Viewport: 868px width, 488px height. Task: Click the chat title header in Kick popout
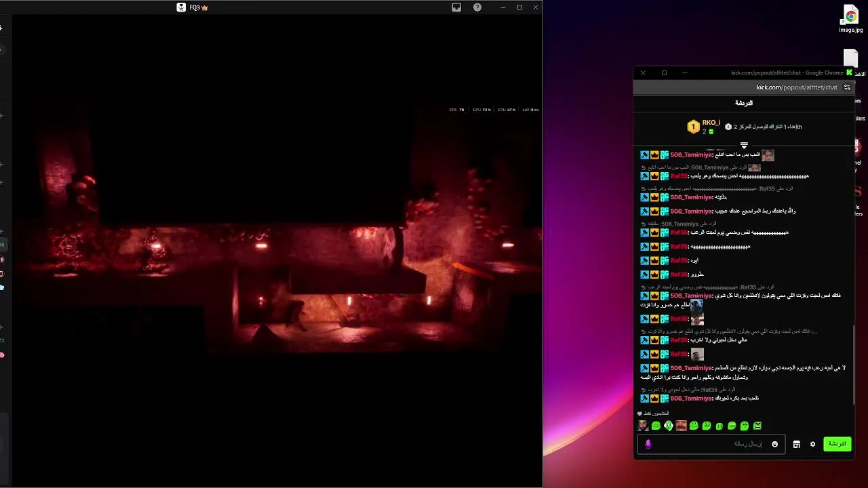744,103
